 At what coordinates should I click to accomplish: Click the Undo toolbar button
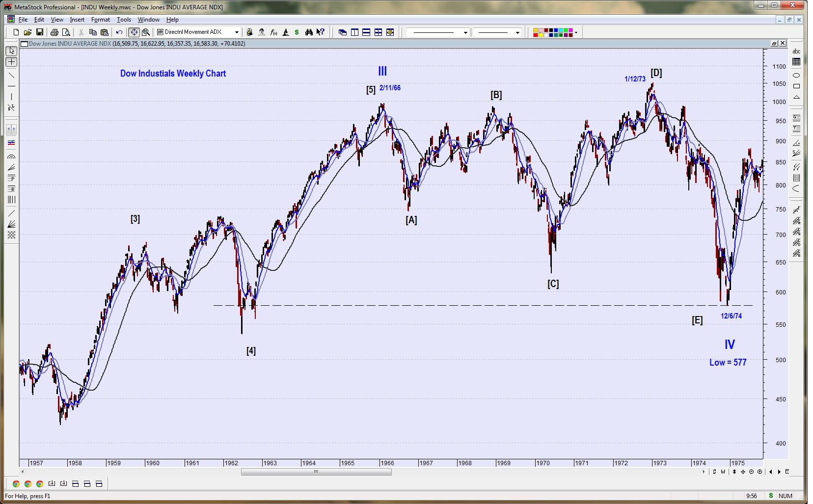pyautogui.click(x=119, y=32)
